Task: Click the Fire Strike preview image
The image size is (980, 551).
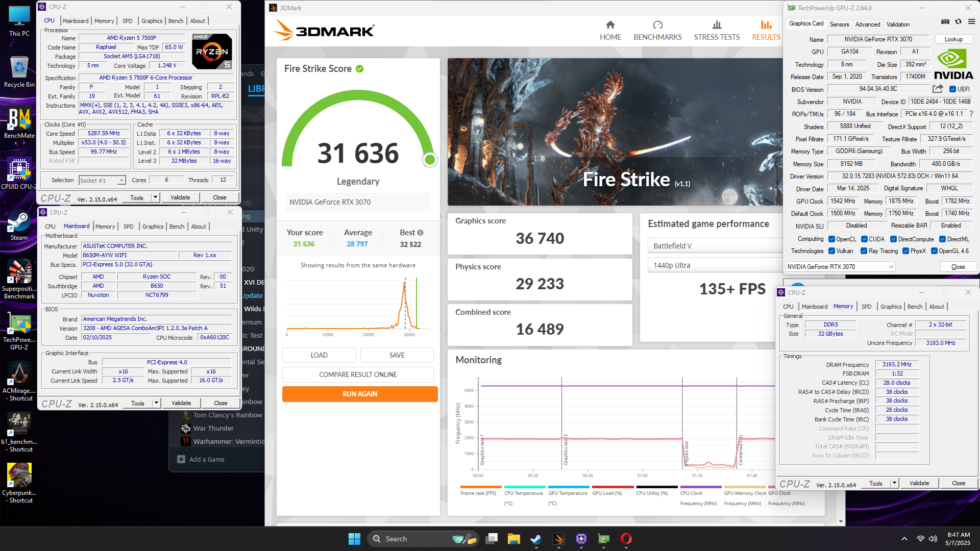Action: (x=615, y=132)
